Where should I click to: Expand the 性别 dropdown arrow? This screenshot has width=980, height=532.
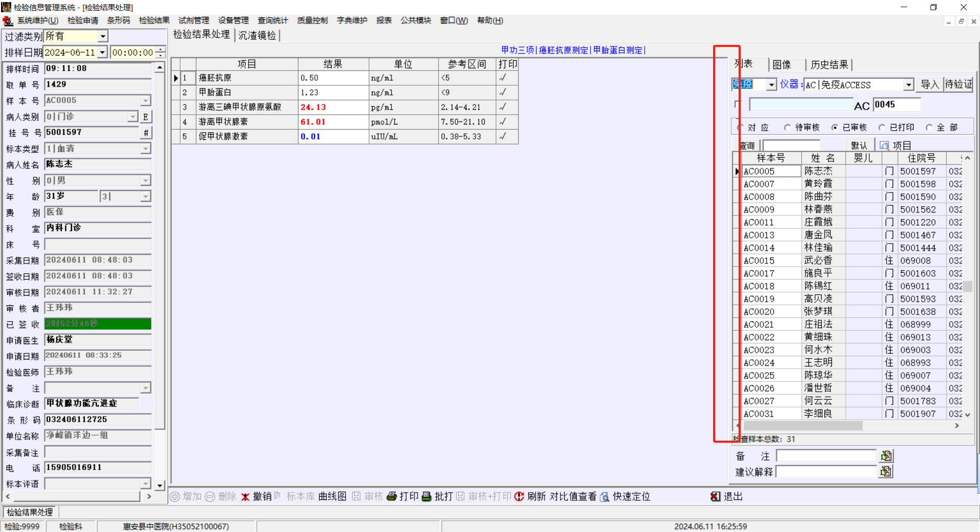[x=146, y=181]
